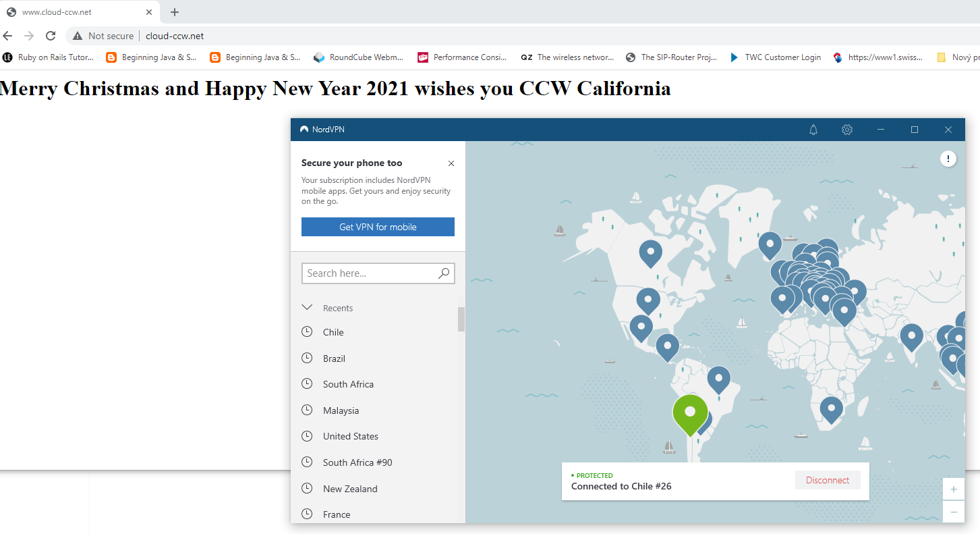Select Brazil from recents list
Image resolution: width=980 pixels, height=534 pixels.
click(334, 358)
